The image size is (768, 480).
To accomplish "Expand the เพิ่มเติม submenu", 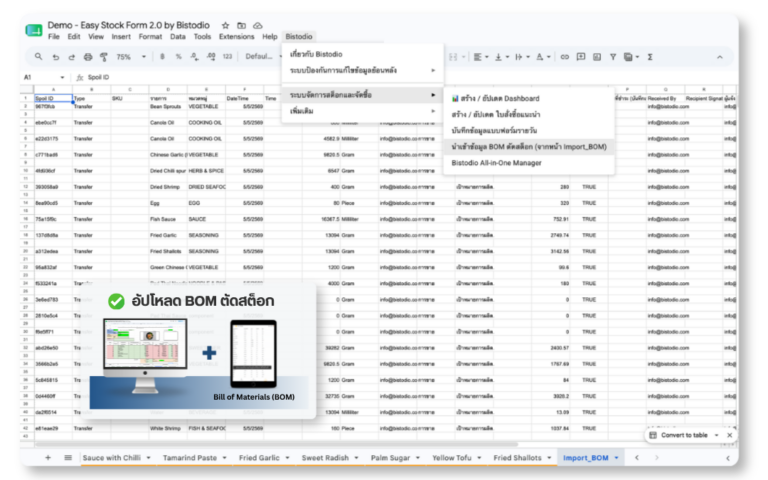I will pyautogui.click(x=362, y=111).
